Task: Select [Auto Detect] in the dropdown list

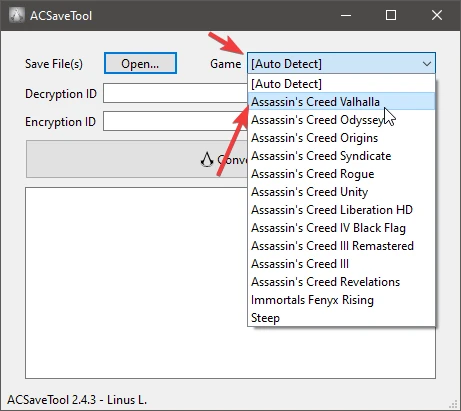Action: pyautogui.click(x=341, y=84)
